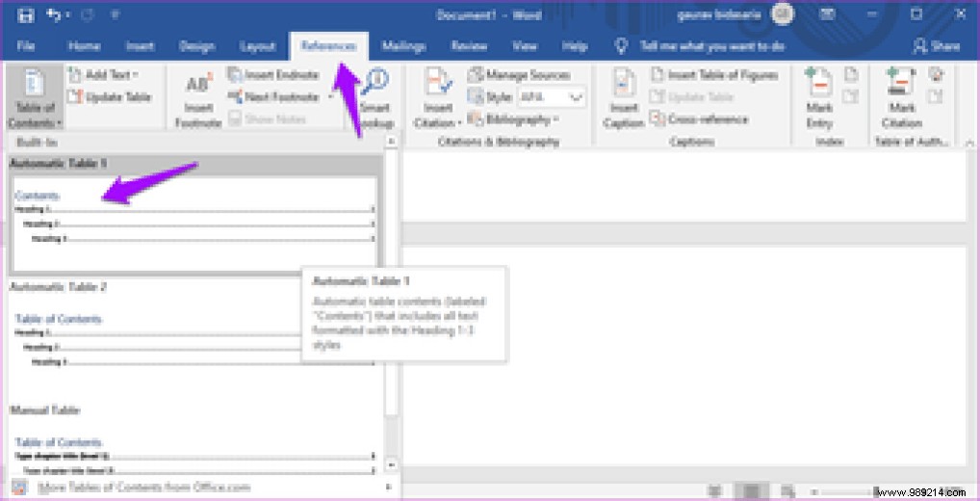980x501 pixels.
Task: Switch to the View tab
Action: point(525,46)
